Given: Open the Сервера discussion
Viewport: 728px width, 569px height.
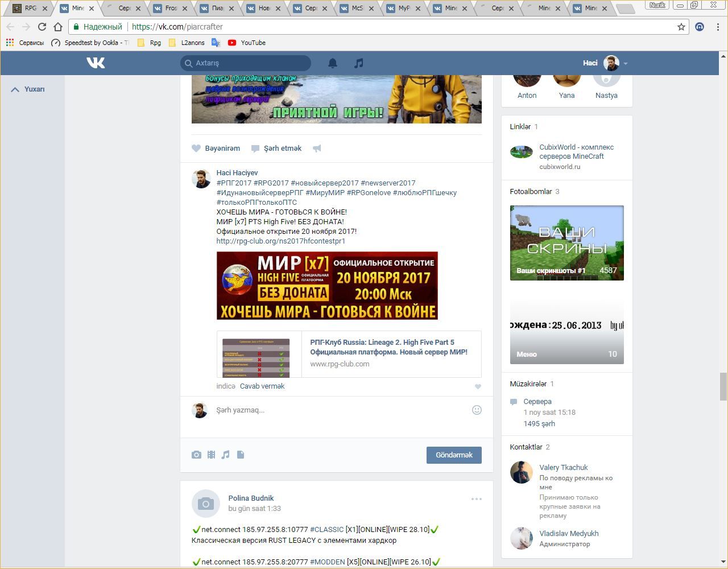Looking at the screenshot, I should 537,402.
